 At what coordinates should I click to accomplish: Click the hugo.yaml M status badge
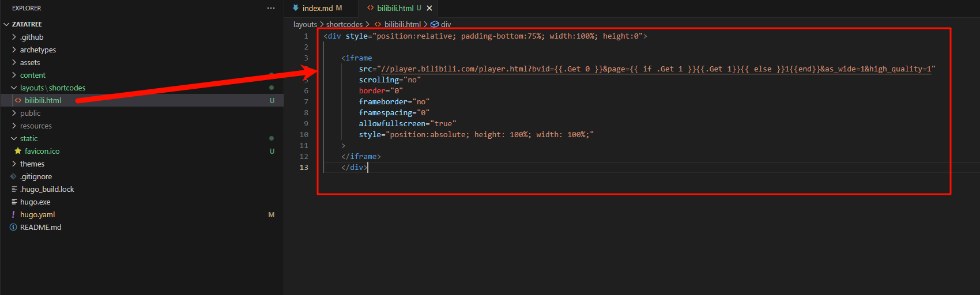272,215
